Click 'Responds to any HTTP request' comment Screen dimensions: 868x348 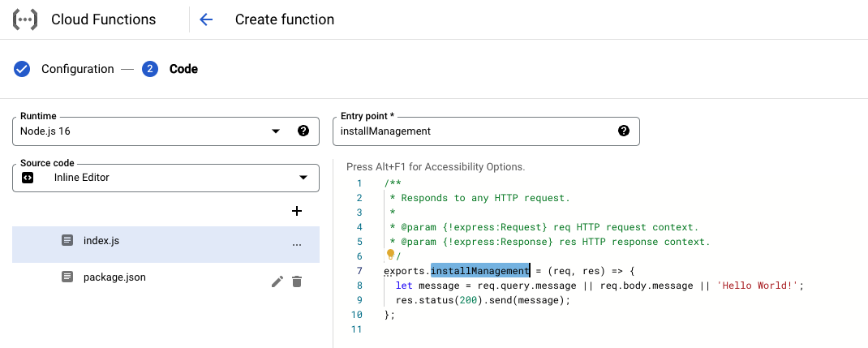pyautogui.click(x=479, y=198)
